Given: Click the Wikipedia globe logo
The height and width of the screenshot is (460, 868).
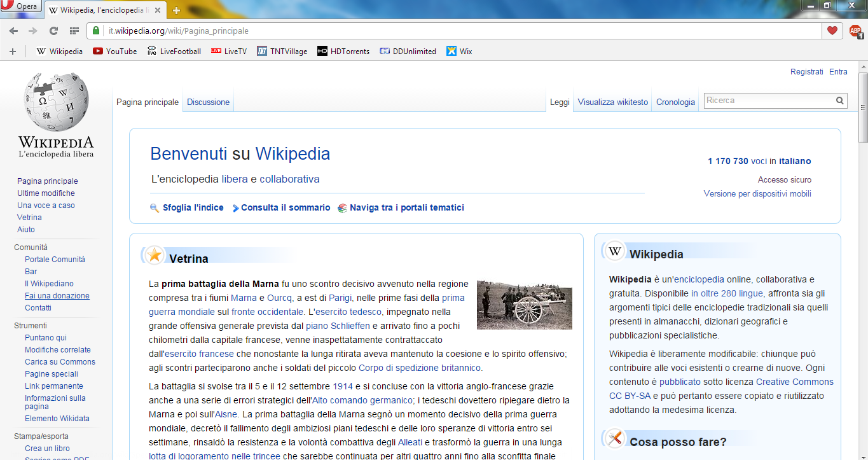Looking at the screenshot, I should click(x=56, y=102).
